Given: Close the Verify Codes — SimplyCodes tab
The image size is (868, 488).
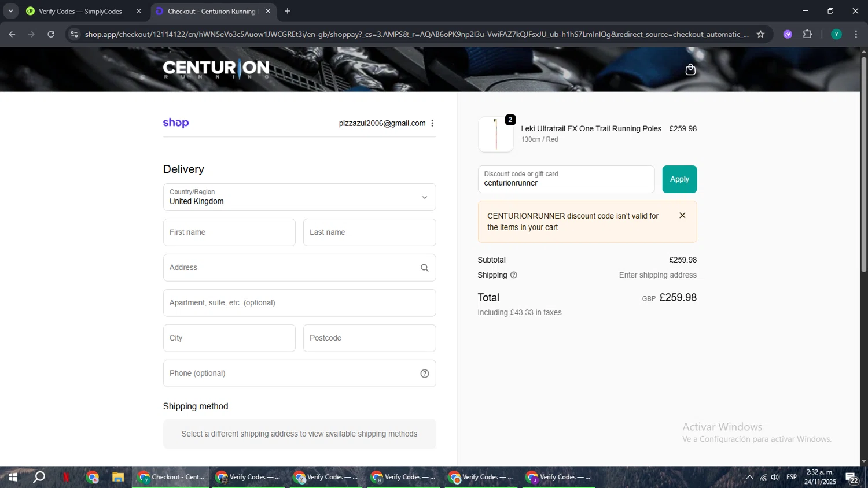Looking at the screenshot, I should coord(139,11).
